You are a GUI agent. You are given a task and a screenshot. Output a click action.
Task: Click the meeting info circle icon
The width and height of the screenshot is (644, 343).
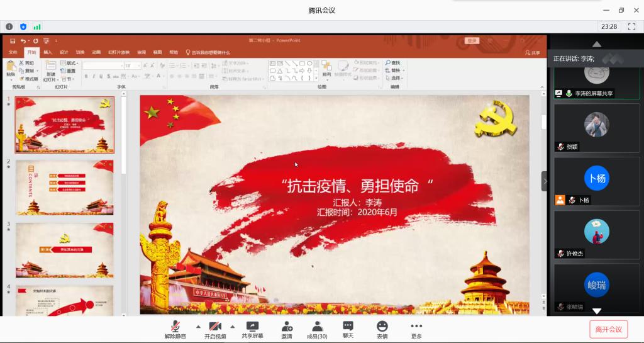point(9,26)
